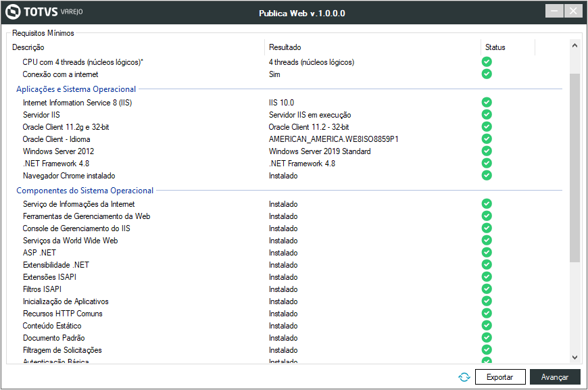Image resolution: width=588 pixels, height=390 pixels.
Task: Select the Internet Information Service 8 (IIS) description
Action: (x=77, y=102)
